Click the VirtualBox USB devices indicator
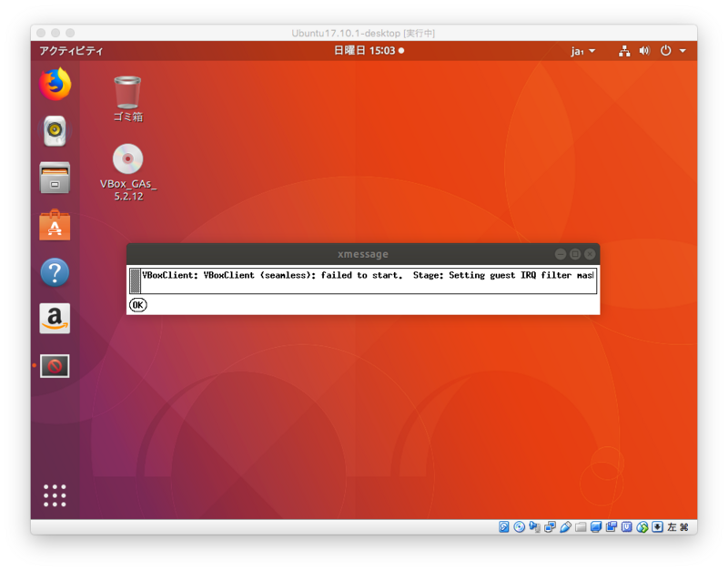The width and height of the screenshot is (728, 571). tap(565, 527)
